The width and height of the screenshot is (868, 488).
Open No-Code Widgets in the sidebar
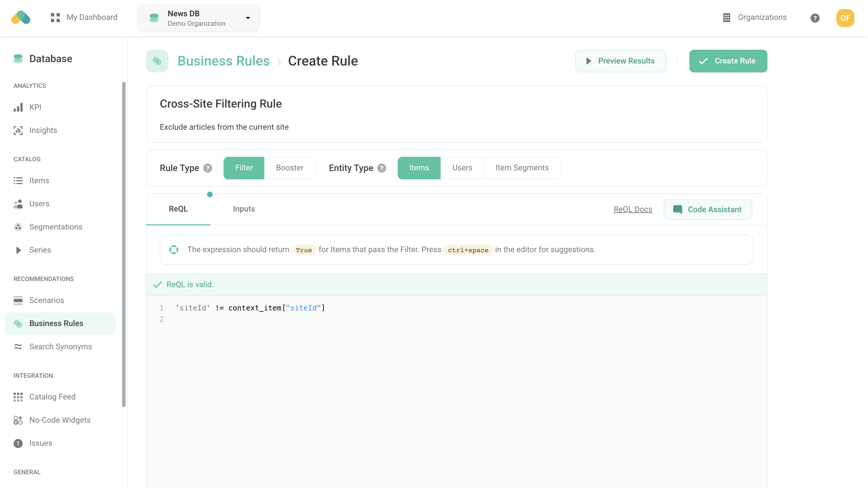[61, 420]
